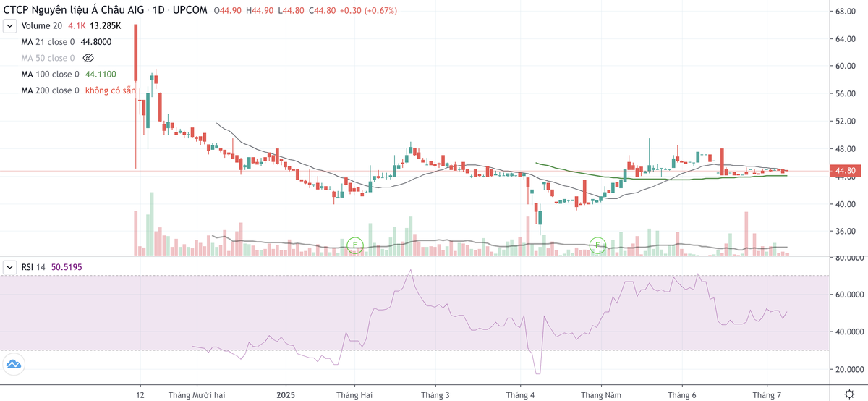This screenshot has height=401, width=868.
Task: Click the symbol name CTCP Nguyên liệu Á Châu AIG
Action: coord(72,11)
